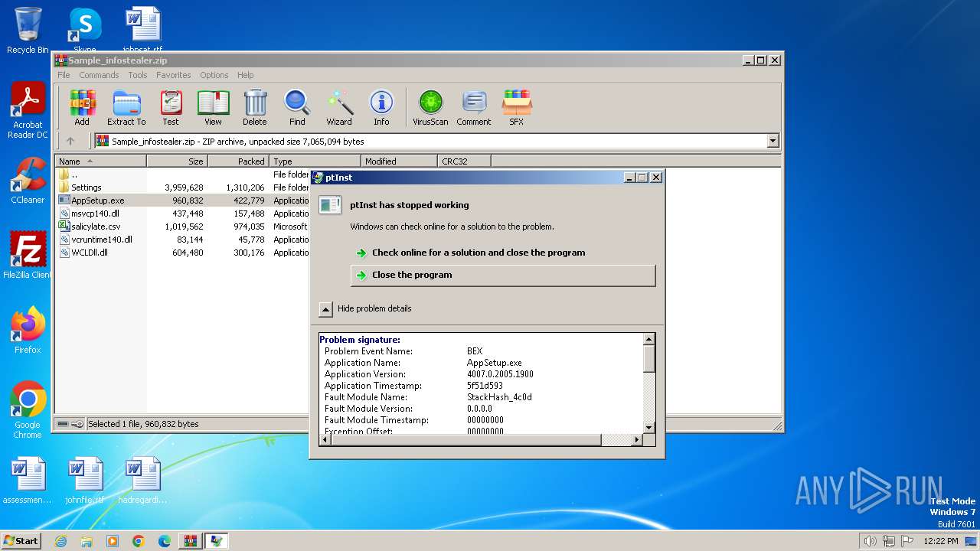Open the Favorites menu

click(x=174, y=75)
